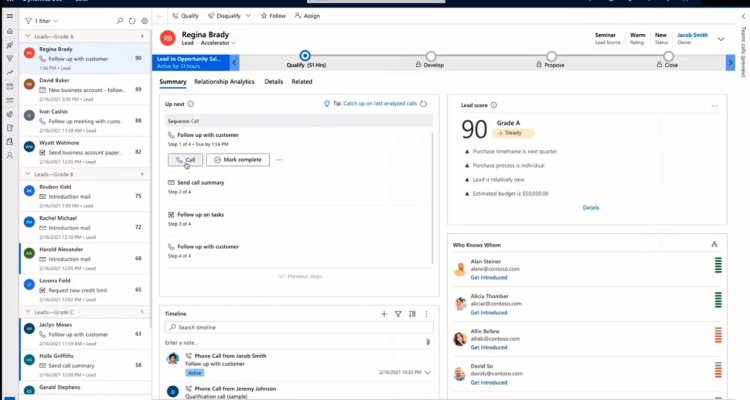Get Introduced to David So
Viewport: 750px width, 400px height.
[x=489, y=382]
